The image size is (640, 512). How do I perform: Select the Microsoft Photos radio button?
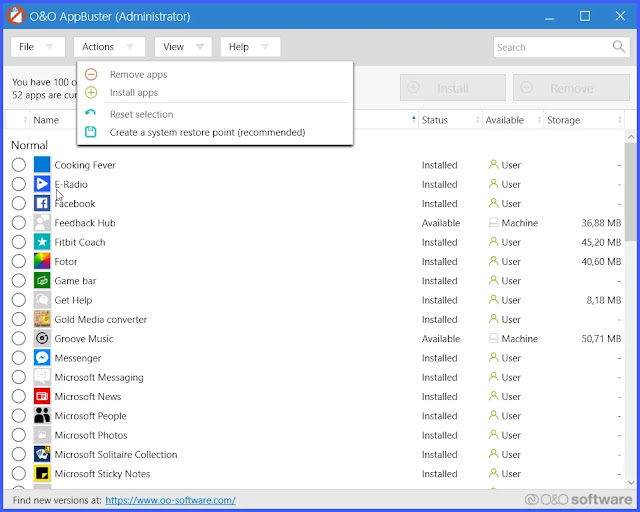[18, 435]
